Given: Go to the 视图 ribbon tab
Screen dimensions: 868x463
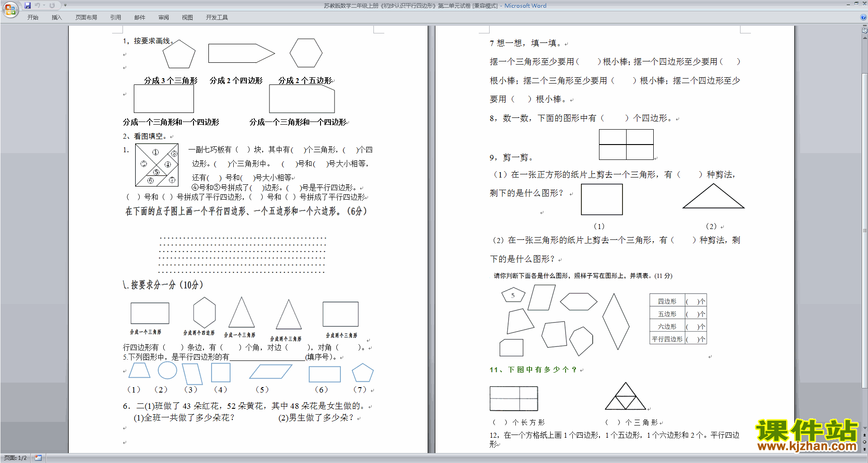Looking at the screenshot, I should 188,18.
